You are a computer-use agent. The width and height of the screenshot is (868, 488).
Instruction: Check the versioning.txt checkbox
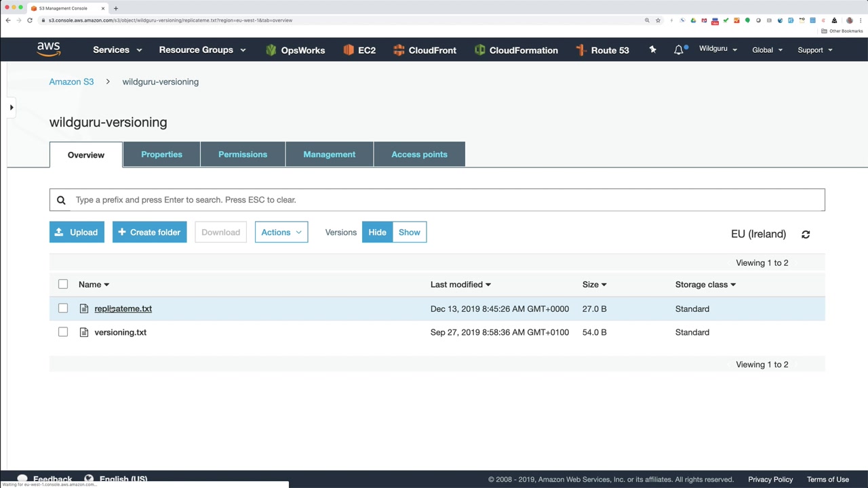pyautogui.click(x=63, y=332)
